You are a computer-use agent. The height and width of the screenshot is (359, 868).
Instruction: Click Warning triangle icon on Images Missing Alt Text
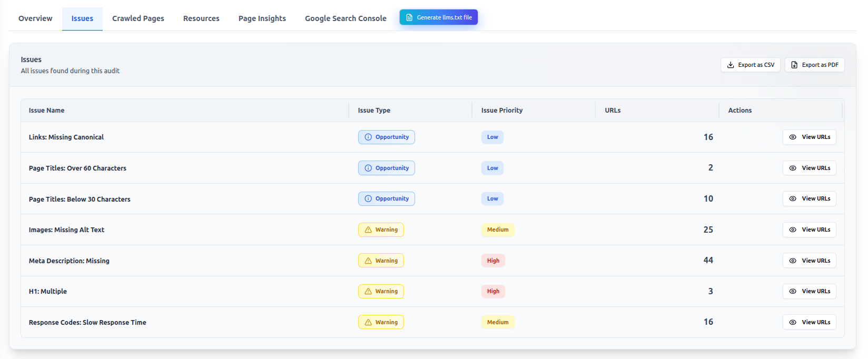[368, 230]
